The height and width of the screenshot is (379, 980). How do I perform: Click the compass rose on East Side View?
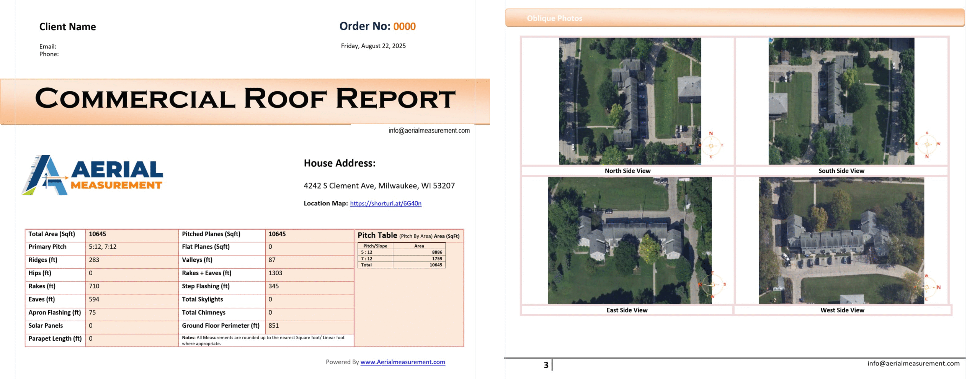point(712,285)
